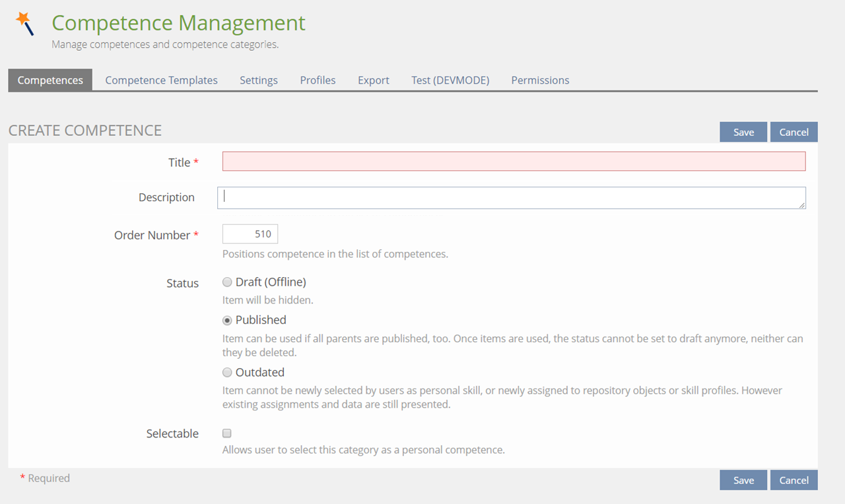Grab the Description resize handle corner
Image resolution: width=845 pixels, height=504 pixels.
pos(802,205)
